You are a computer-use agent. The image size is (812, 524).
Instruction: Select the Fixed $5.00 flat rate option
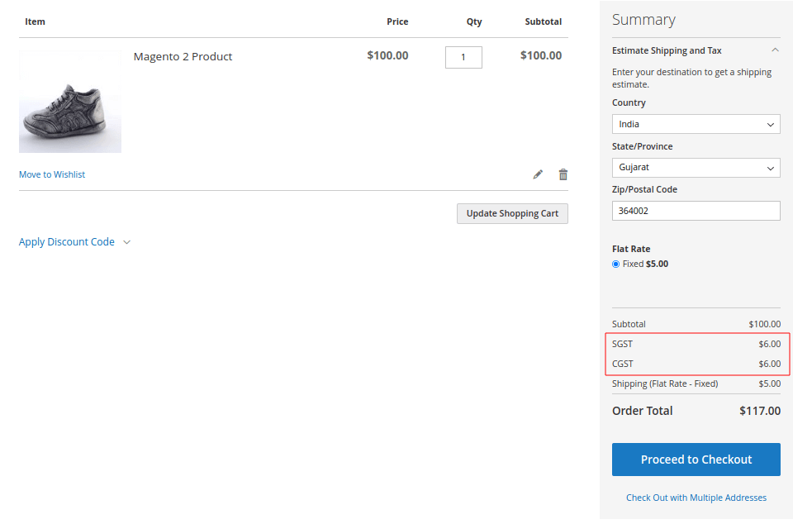click(x=615, y=263)
